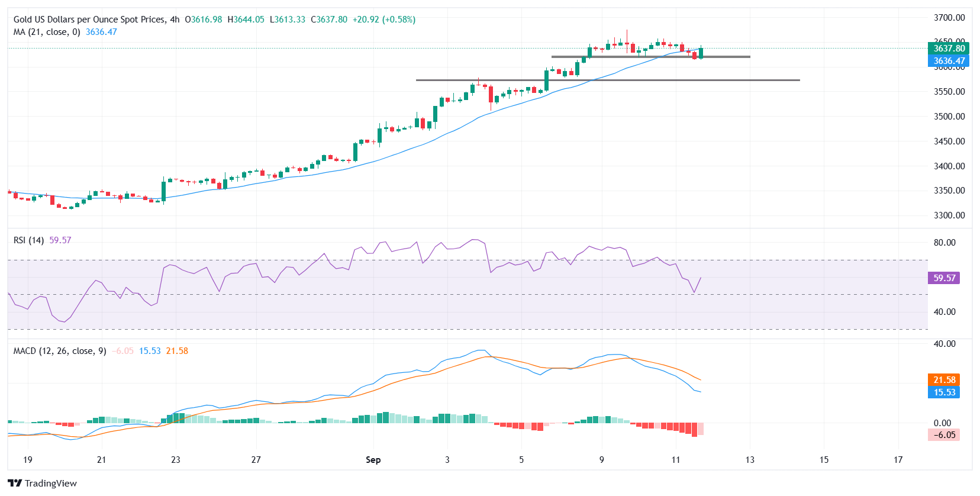980x496 pixels.
Task: Click the +20.92 (+0.58%) change value
Action: tap(383, 20)
